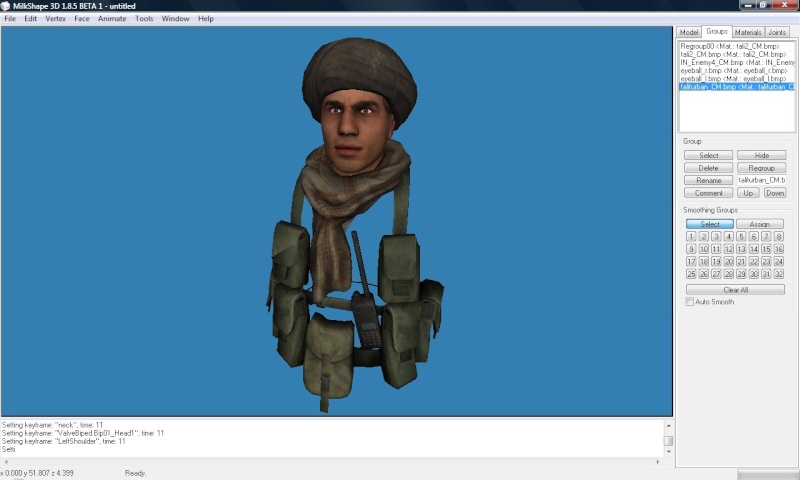
Task: Switch to the Groups tab
Action: (717, 31)
